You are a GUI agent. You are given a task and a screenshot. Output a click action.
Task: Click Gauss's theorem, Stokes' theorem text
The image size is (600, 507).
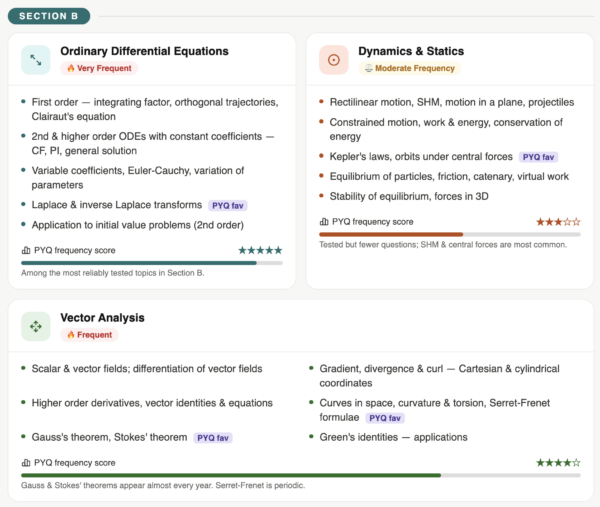109,437
